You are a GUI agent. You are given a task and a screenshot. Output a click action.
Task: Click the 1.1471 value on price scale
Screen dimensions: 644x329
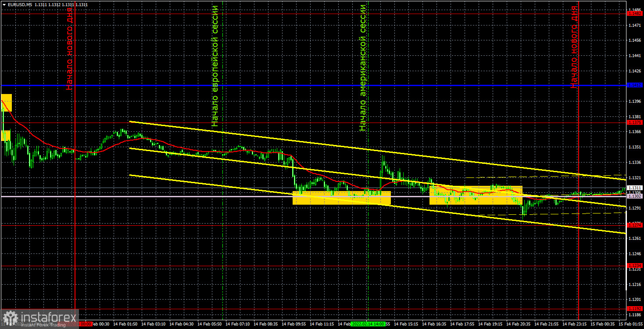coord(635,25)
